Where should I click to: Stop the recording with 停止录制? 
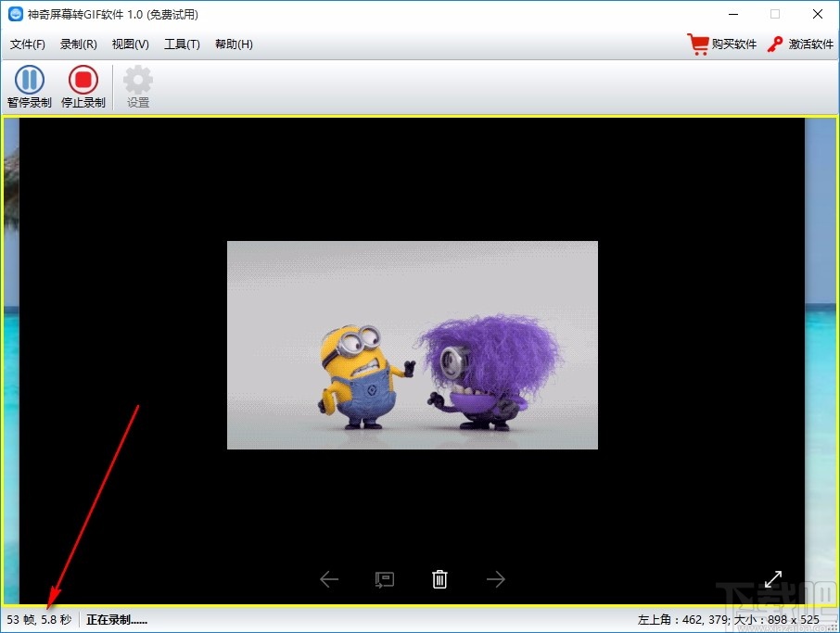pos(83,87)
